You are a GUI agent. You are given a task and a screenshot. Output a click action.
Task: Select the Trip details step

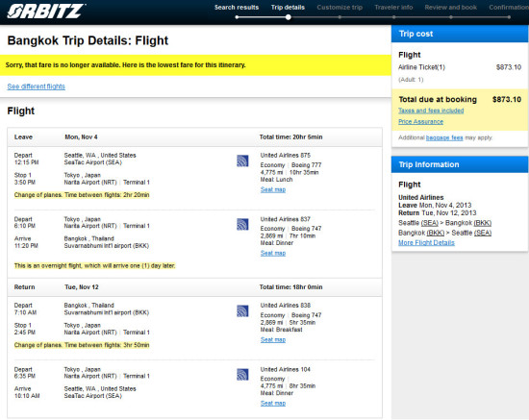coord(288,8)
